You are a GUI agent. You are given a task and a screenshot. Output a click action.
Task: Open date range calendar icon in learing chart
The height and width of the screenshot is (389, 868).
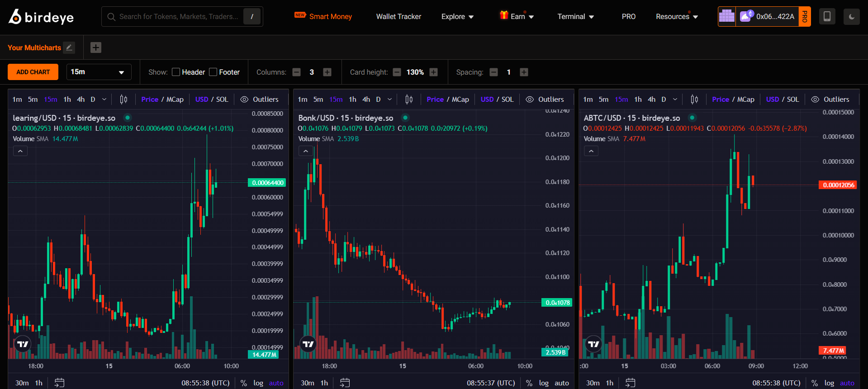(x=59, y=383)
